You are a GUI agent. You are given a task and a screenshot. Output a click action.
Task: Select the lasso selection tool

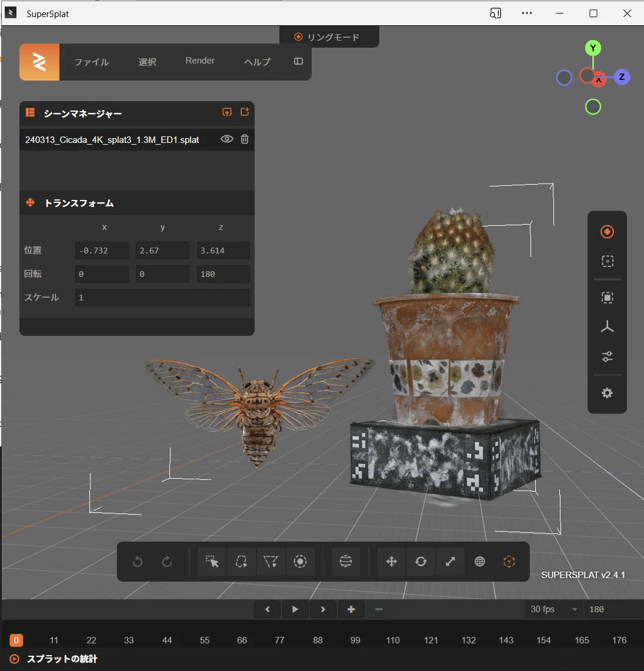tap(241, 562)
